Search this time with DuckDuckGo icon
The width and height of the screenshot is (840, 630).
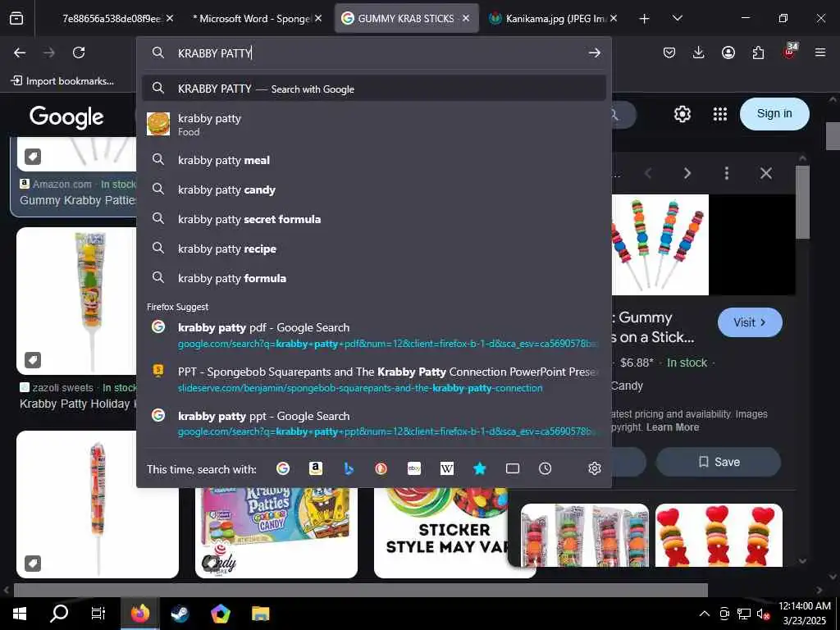(x=381, y=468)
